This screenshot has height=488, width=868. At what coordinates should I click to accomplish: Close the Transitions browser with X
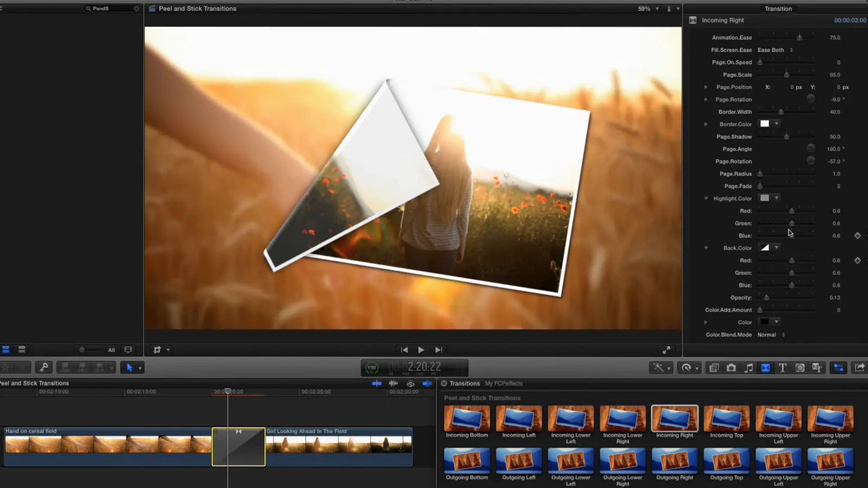click(443, 384)
